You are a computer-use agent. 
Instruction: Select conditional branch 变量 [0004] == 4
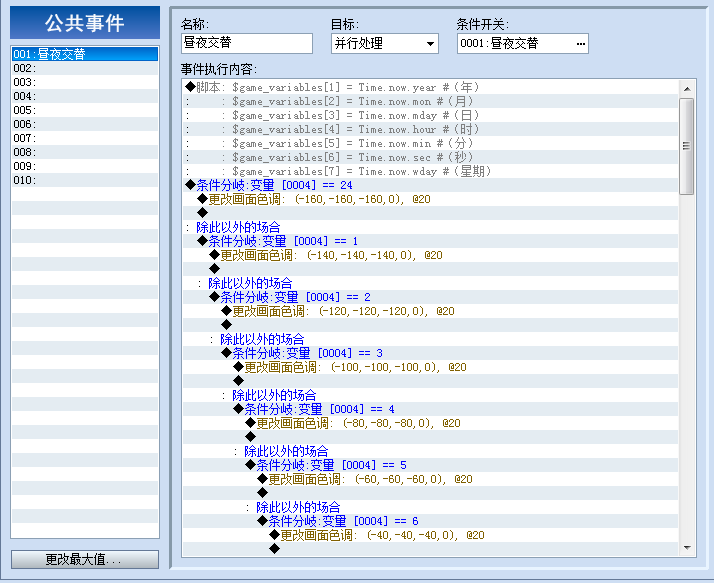[x=430, y=409]
